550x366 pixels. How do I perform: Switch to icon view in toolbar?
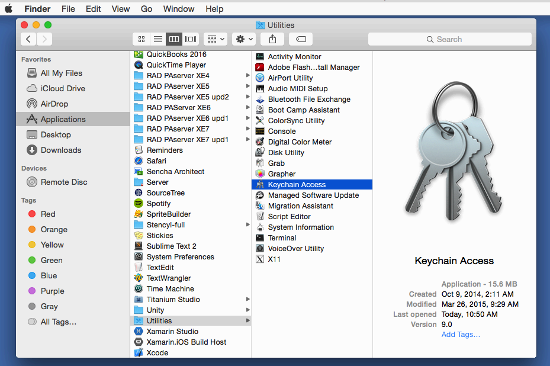141,39
